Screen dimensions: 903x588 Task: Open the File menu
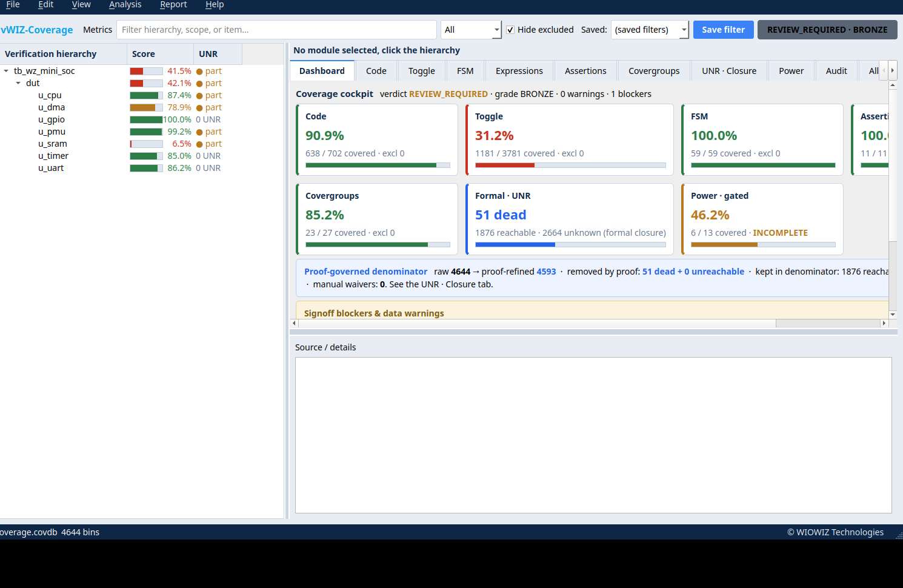pos(13,5)
